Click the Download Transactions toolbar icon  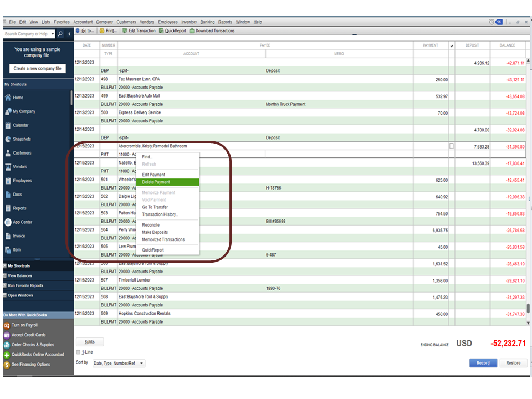point(192,31)
